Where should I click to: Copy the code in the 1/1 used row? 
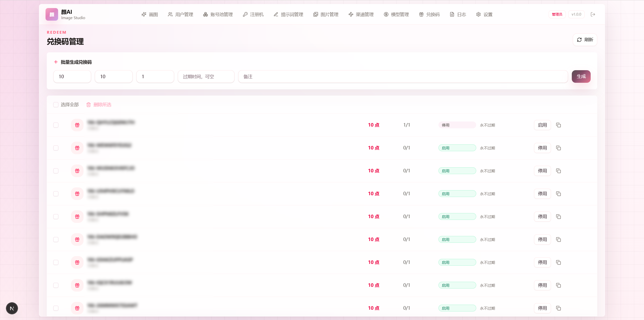coord(558,125)
